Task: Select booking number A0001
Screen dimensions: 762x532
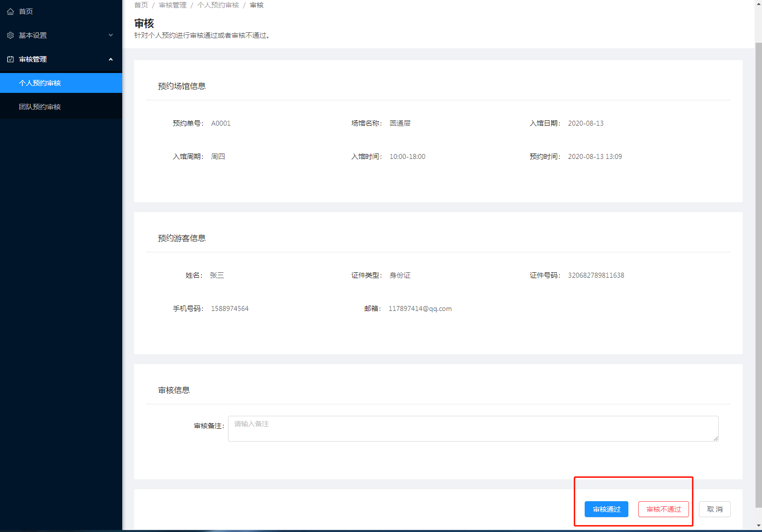Action: 221,123
